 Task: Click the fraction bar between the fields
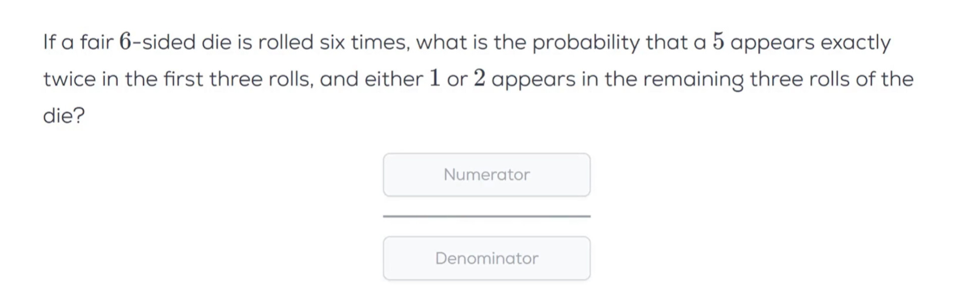click(x=486, y=216)
